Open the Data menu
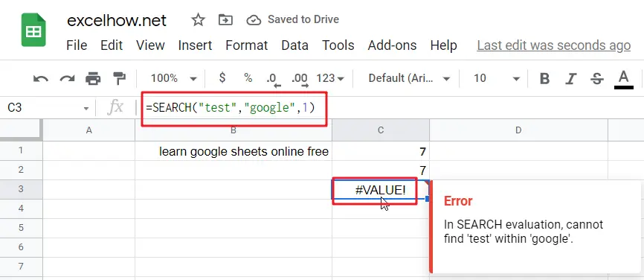The image size is (644, 280). pyautogui.click(x=295, y=45)
